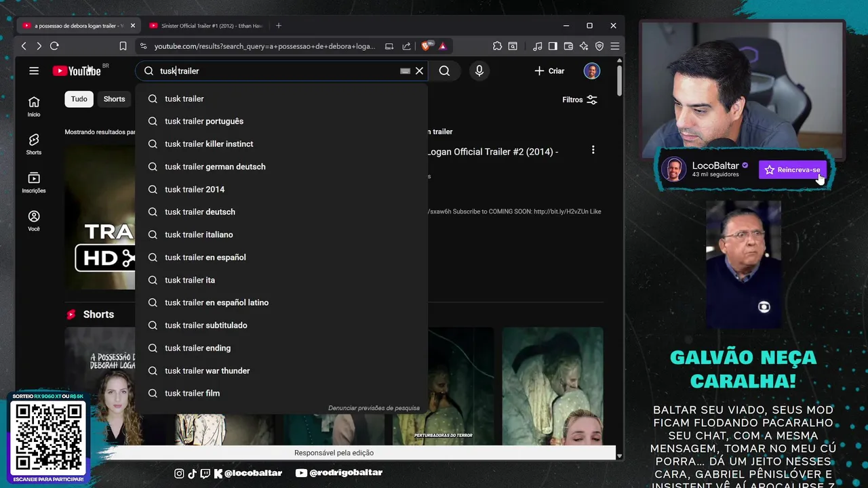Viewport: 868px width, 488px height.
Task: Open the Criar create button
Action: point(549,71)
